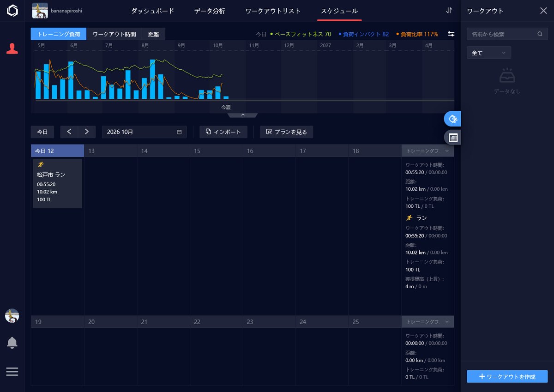Click the COROS logo icon

[12, 11]
